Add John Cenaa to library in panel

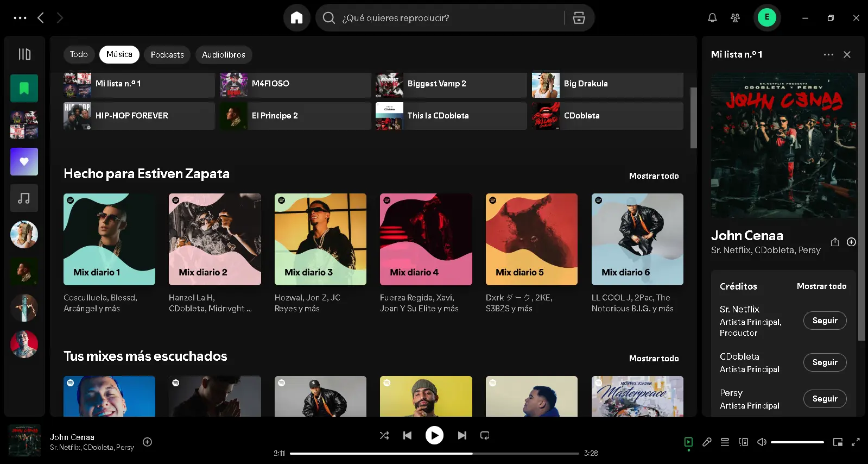tap(851, 242)
